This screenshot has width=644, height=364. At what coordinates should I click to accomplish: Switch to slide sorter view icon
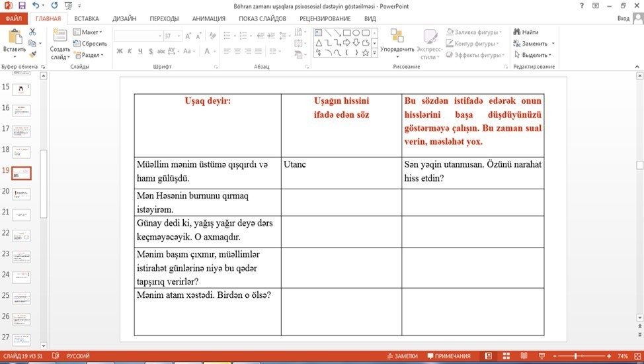pos(506,356)
